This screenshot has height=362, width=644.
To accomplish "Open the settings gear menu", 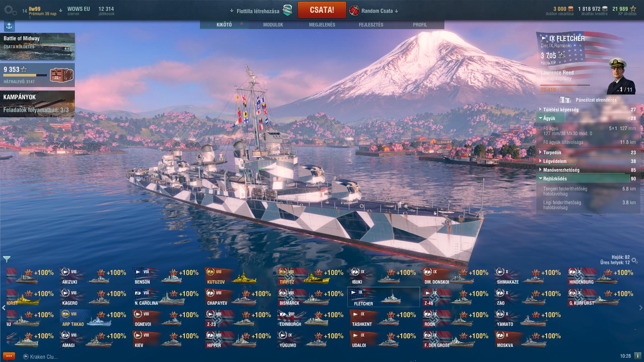I will click(x=10, y=10).
